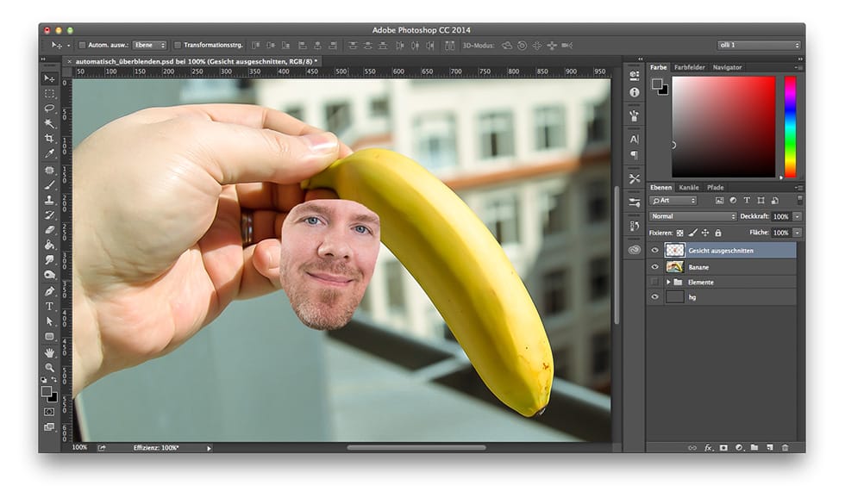Viewport: 845px width, 504px height.
Task: Open the Fläche slider arrow
Action: pos(797,233)
